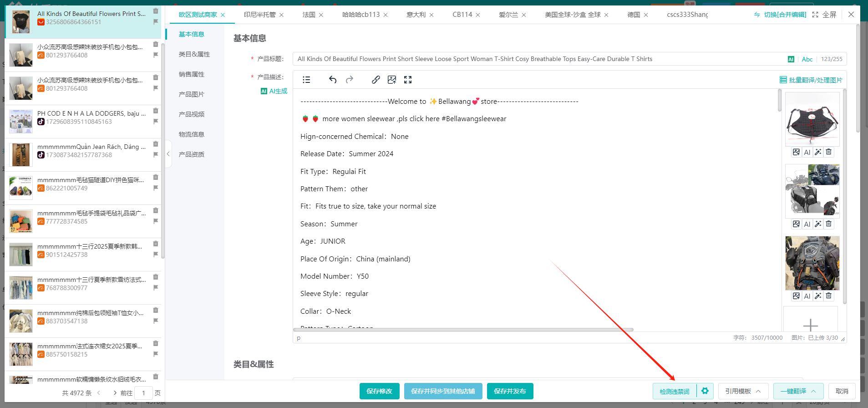Click magic wand icon under second description image
The height and width of the screenshot is (408, 868).
tap(818, 224)
